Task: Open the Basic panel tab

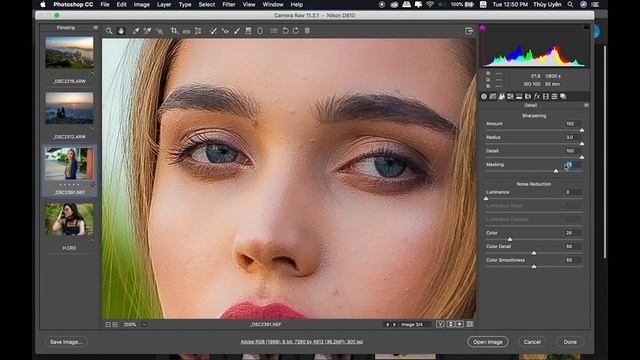Action: coord(484,97)
